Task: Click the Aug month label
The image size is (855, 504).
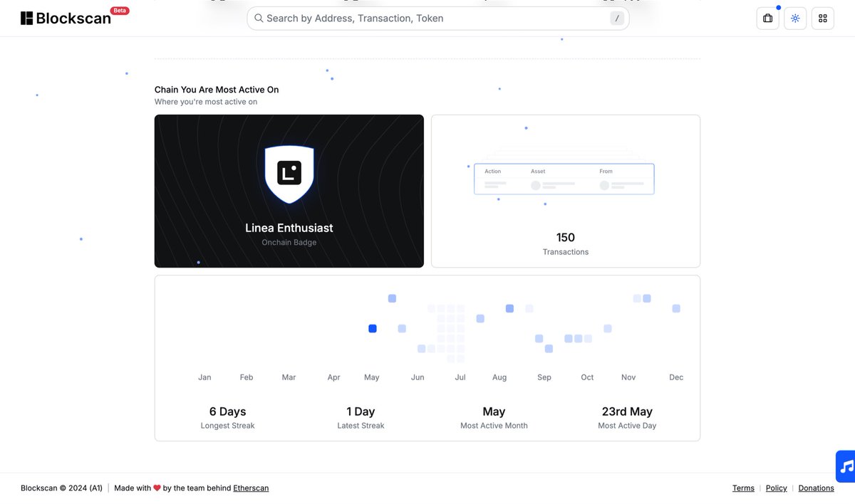Action: pyautogui.click(x=499, y=377)
